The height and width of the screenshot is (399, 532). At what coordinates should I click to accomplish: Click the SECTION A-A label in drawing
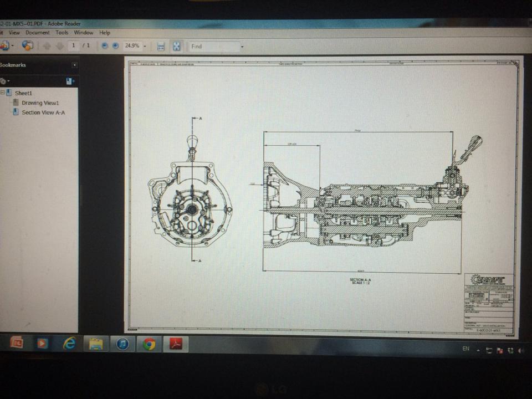[360, 280]
